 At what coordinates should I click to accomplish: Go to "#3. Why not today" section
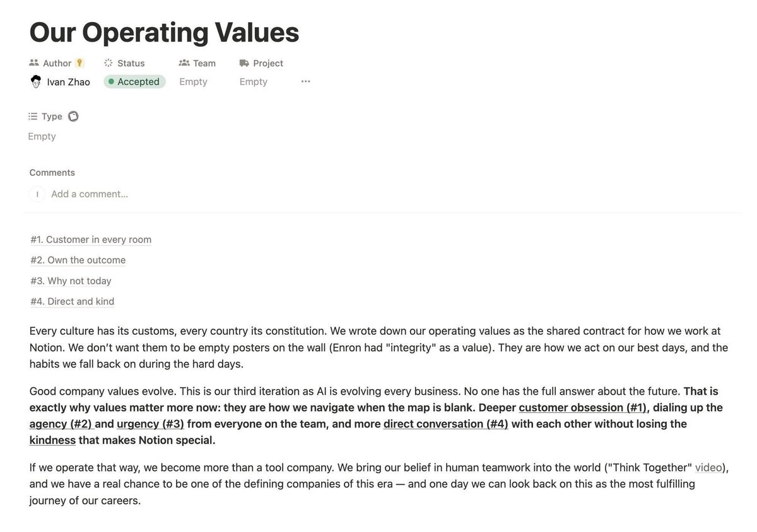pos(71,281)
